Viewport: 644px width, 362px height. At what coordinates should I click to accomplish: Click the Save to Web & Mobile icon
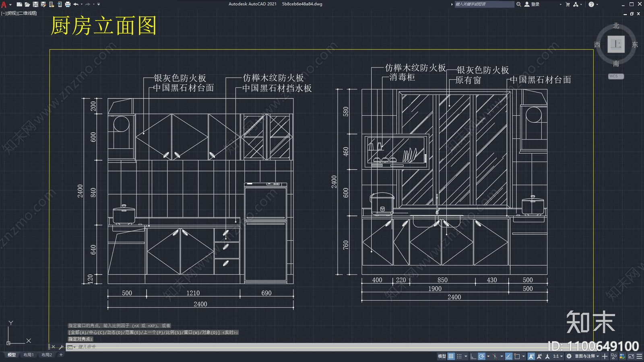coord(60,4)
